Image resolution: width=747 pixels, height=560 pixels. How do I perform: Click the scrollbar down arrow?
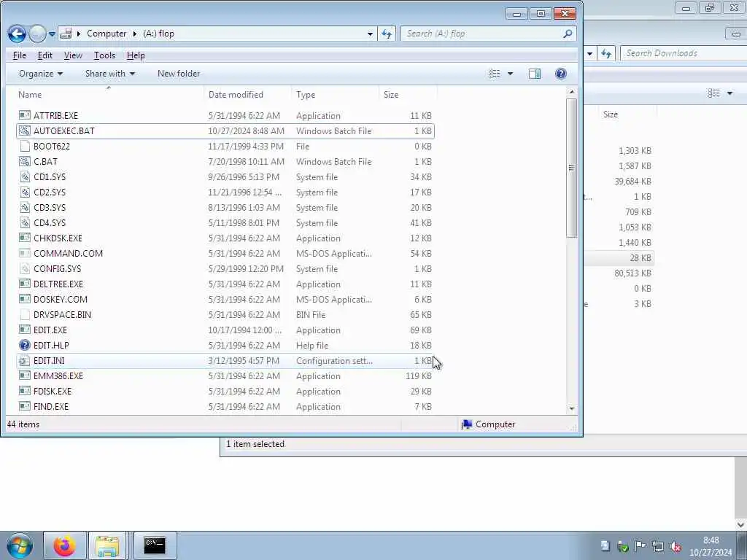[572, 408]
